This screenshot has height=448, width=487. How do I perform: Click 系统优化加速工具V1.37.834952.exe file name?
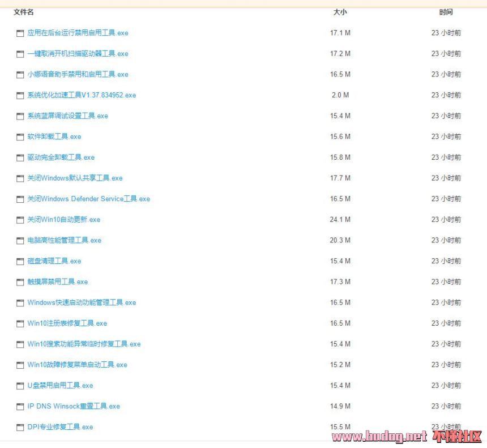82,95
